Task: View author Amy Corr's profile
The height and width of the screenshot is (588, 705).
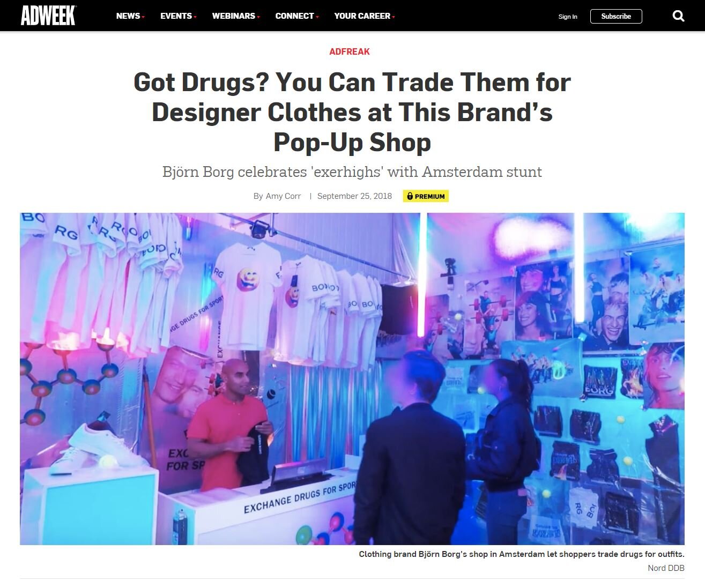Action: [x=283, y=196]
